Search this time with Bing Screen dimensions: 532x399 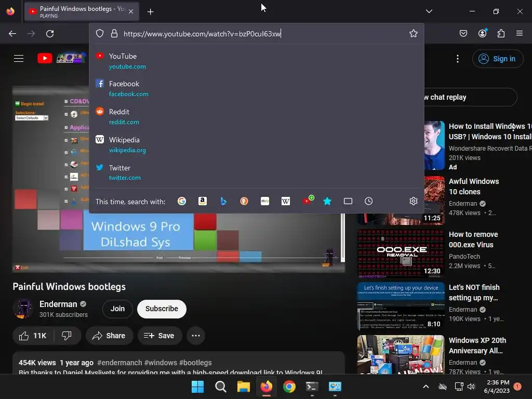(223, 201)
